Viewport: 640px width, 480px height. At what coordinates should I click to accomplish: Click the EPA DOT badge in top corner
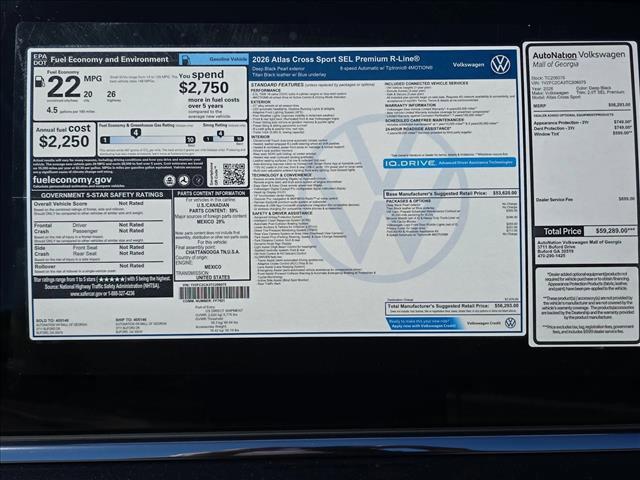tap(40, 60)
